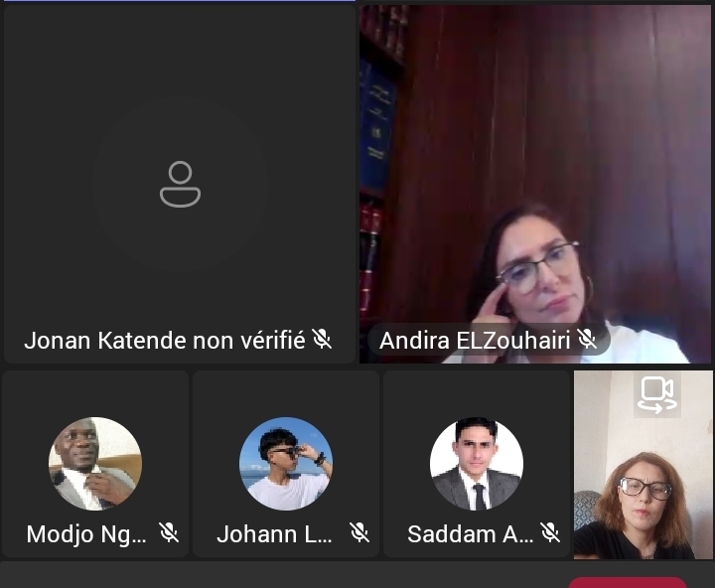Click Johann L's muted microphone icon

tap(359, 532)
